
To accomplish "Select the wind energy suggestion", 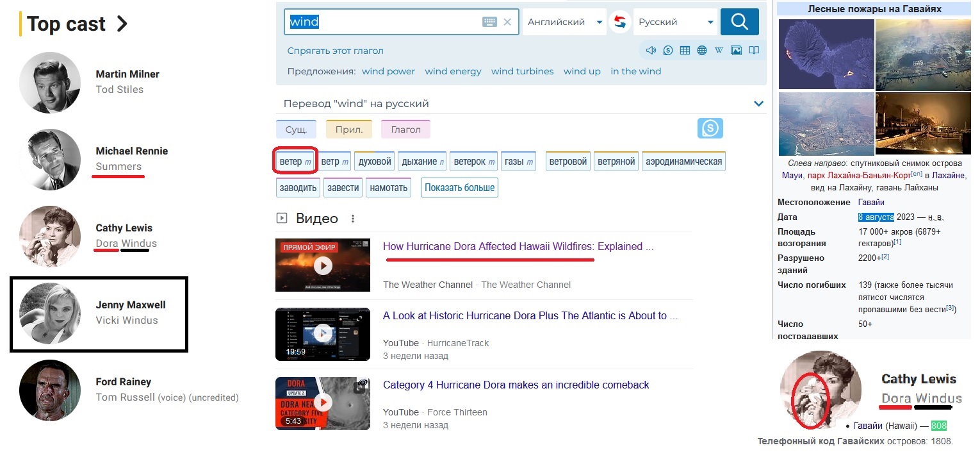I will point(453,71).
